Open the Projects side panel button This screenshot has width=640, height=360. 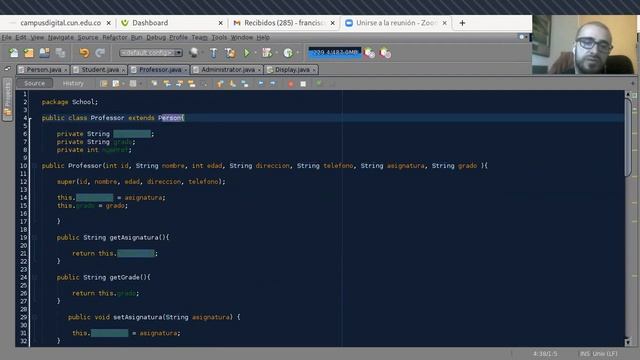[7, 99]
